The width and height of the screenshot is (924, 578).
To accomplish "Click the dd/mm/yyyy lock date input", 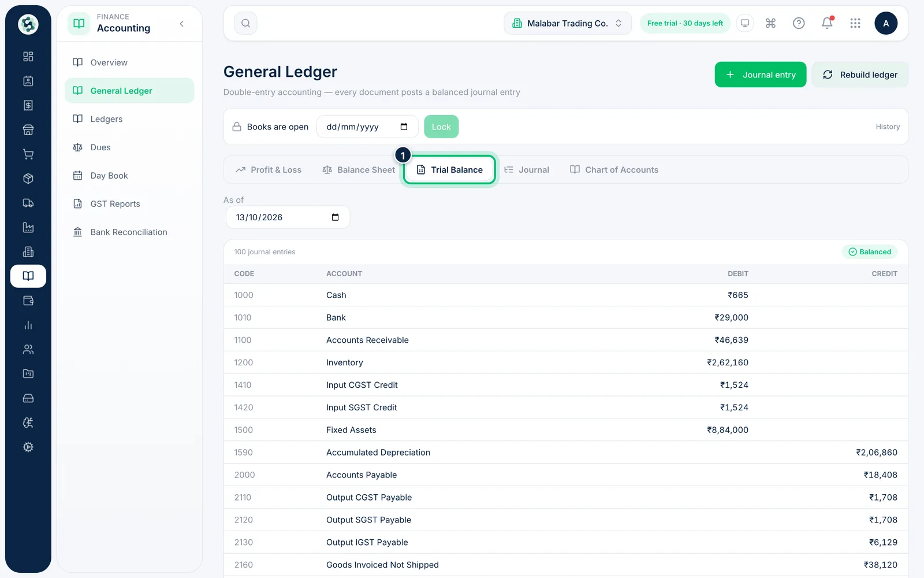I will 367,127.
